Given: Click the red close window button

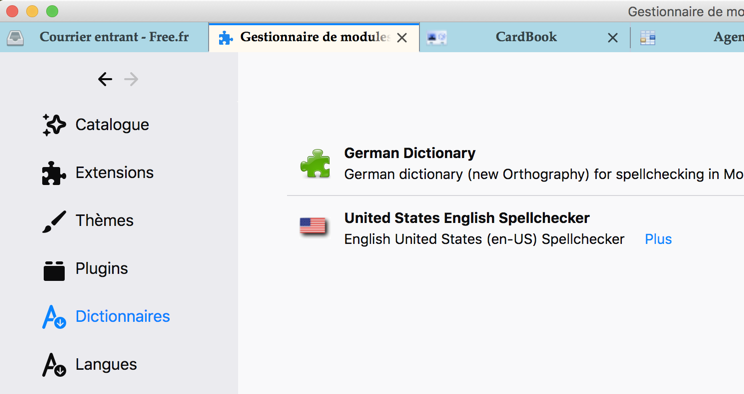Looking at the screenshot, I should [x=12, y=11].
